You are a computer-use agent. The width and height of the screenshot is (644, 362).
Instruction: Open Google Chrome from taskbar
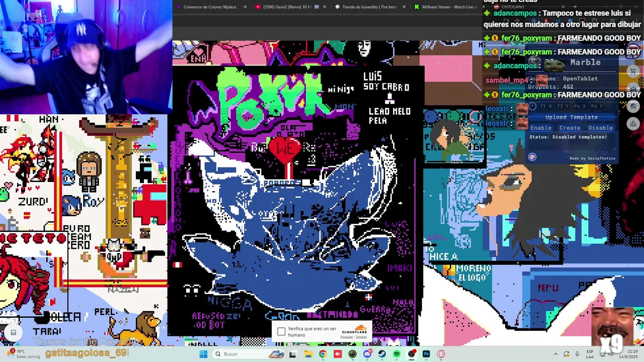pos(323,354)
